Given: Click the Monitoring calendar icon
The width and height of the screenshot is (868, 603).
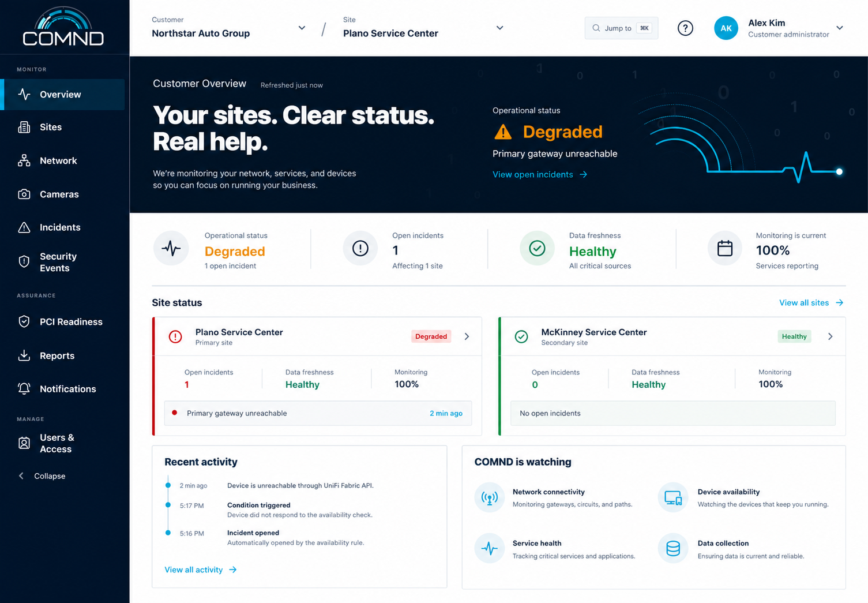Looking at the screenshot, I should 725,248.
